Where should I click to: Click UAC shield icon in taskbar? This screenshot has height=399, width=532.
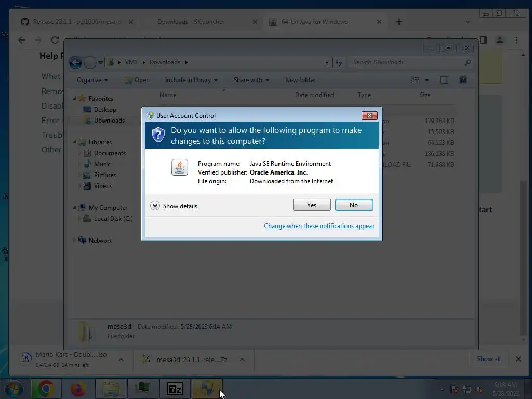[207, 389]
